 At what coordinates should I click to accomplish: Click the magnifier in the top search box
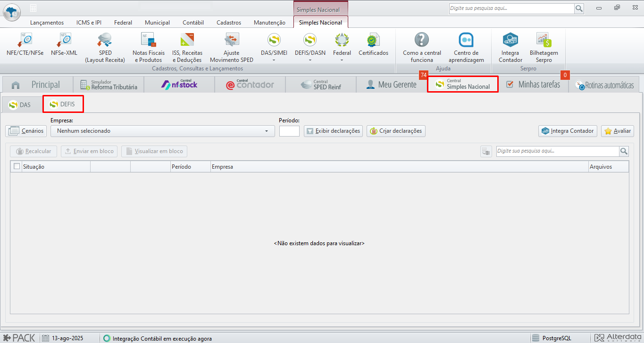(x=579, y=9)
